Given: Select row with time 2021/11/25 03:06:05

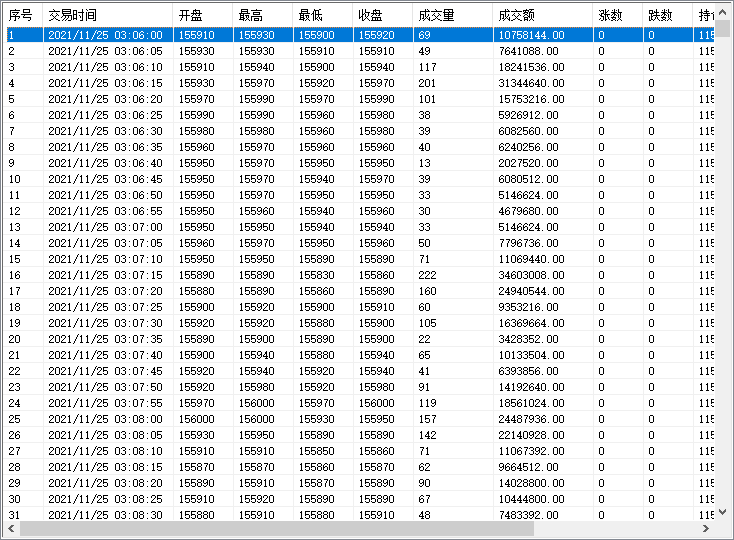Looking at the screenshot, I should pos(360,51).
